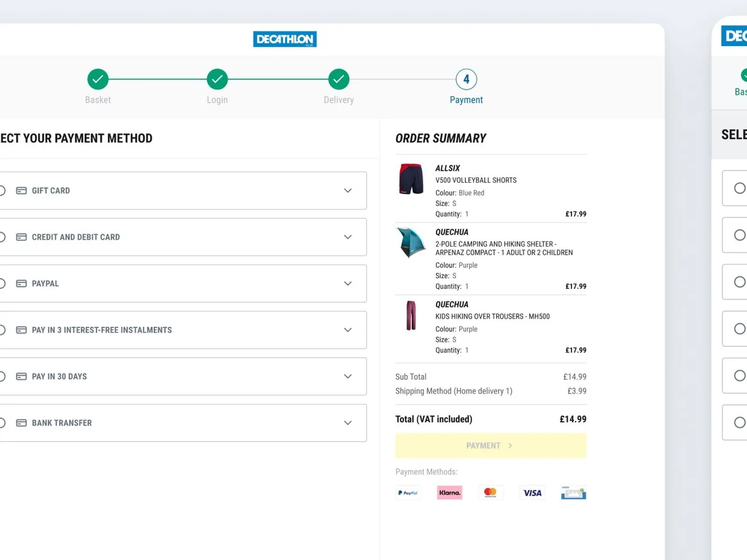Expand the Gift Card chevron
Viewport: 747px width, 560px height.
click(x=348, y=190)
